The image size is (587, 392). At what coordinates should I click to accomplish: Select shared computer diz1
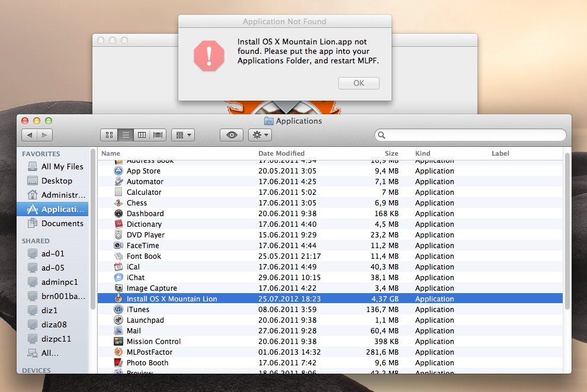(x=53, y=310)
